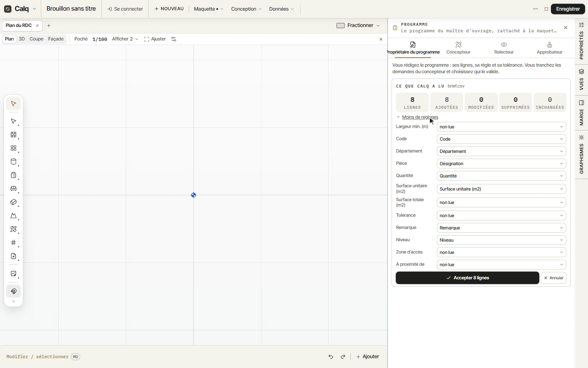588x368 pixels.
Task: Click the redo arrow
Action: tap(343, 357)
